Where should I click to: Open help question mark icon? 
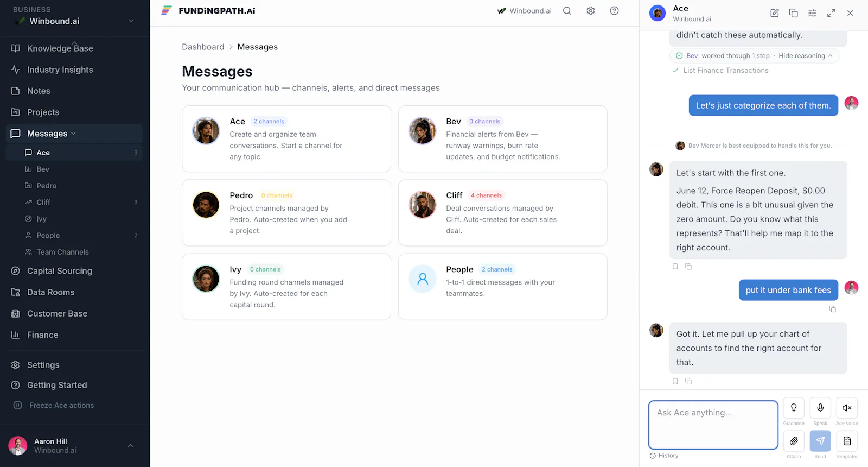(614, 11)
